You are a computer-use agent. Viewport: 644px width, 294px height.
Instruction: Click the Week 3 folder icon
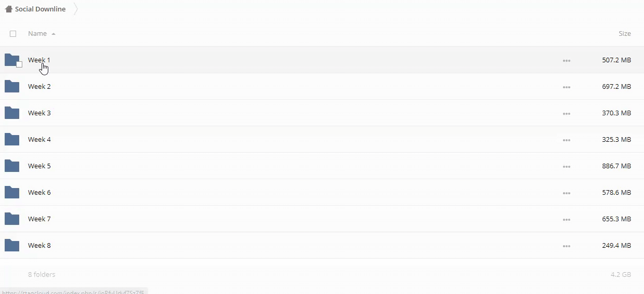[x=12, y=113]
